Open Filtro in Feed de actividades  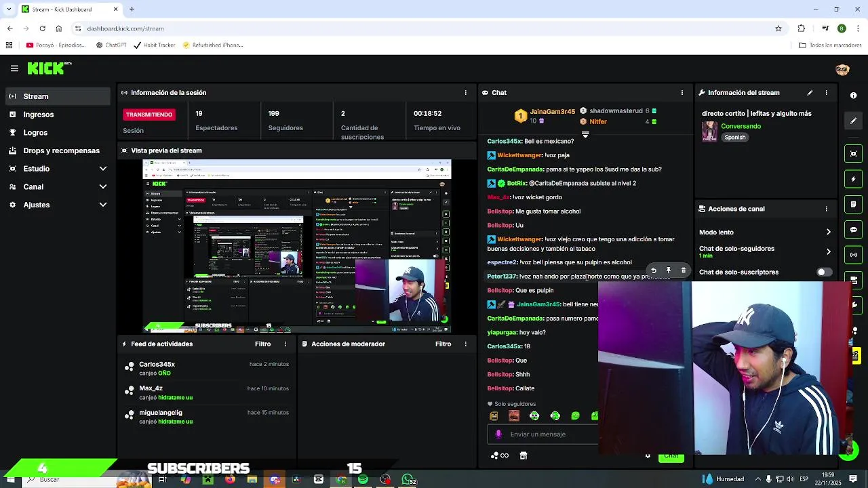(262, 344)
